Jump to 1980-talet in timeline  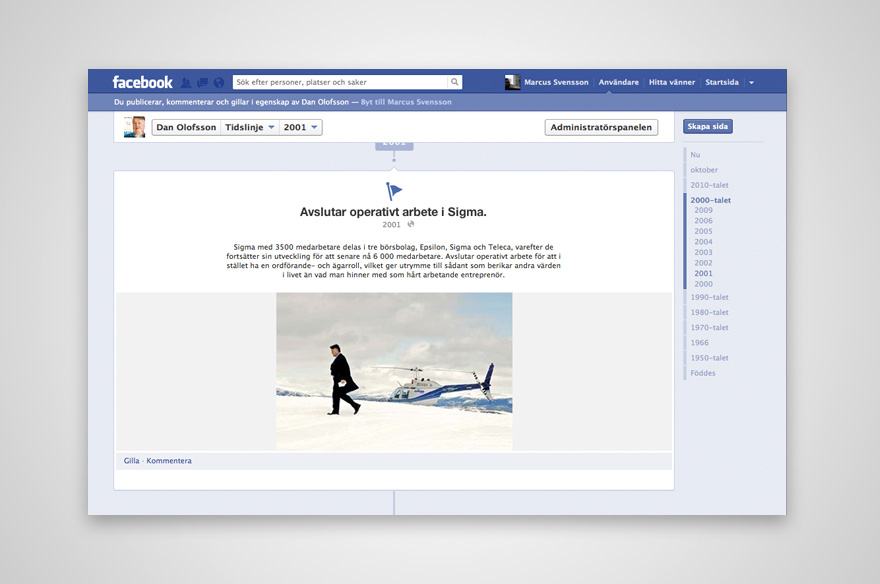pyautogui.click(x=709, y=312)
